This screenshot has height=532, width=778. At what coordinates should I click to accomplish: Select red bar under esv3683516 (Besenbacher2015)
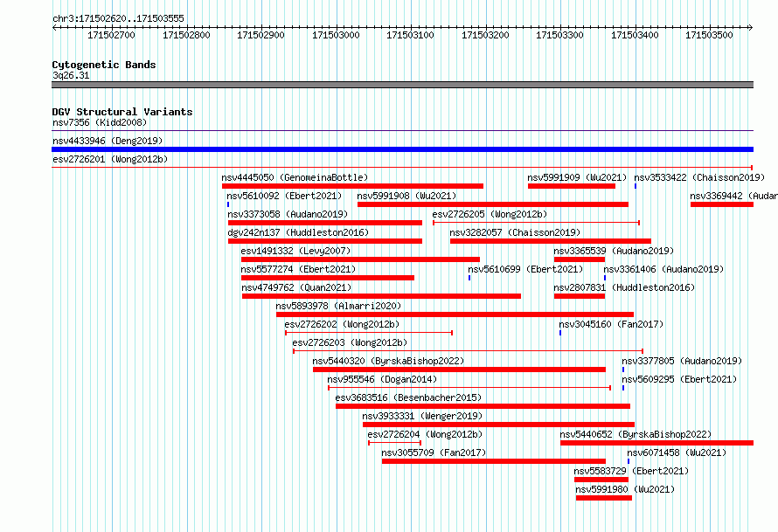[x=483, y=406]
